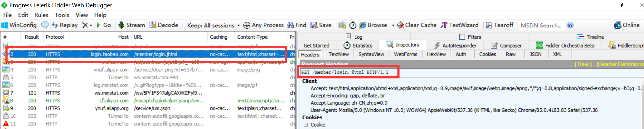Select the Inspectors tab
The height and width of the screenshot is (129, 644).
403,45
